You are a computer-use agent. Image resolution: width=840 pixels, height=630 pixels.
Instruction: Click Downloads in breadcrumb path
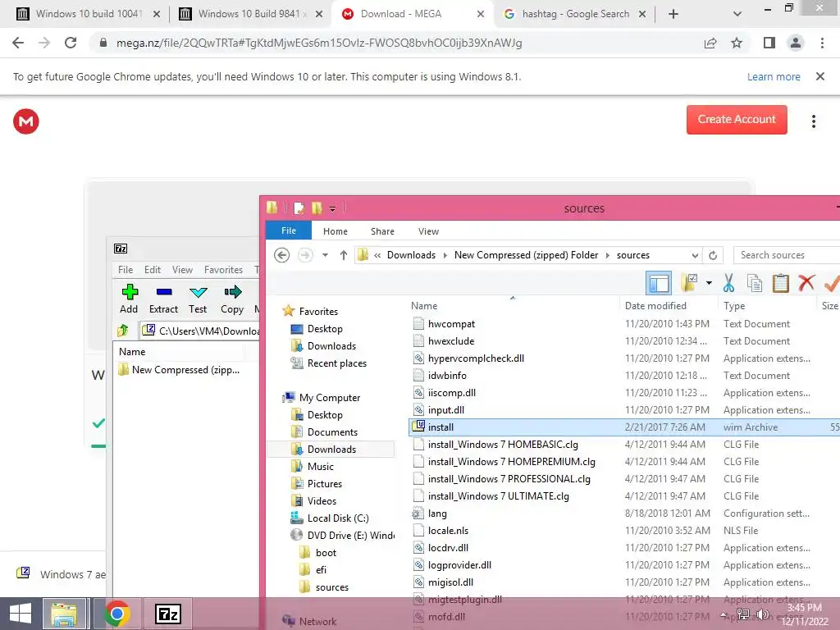coord(412,255)
